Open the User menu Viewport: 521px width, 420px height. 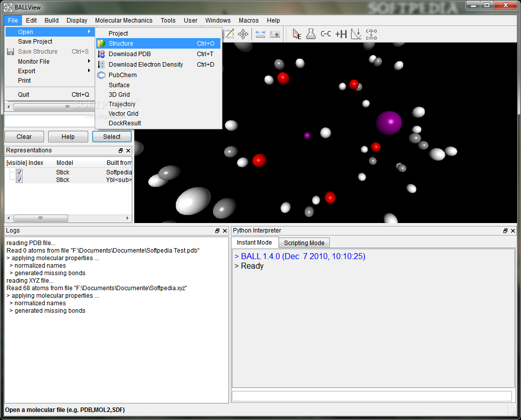coord(190,20)
